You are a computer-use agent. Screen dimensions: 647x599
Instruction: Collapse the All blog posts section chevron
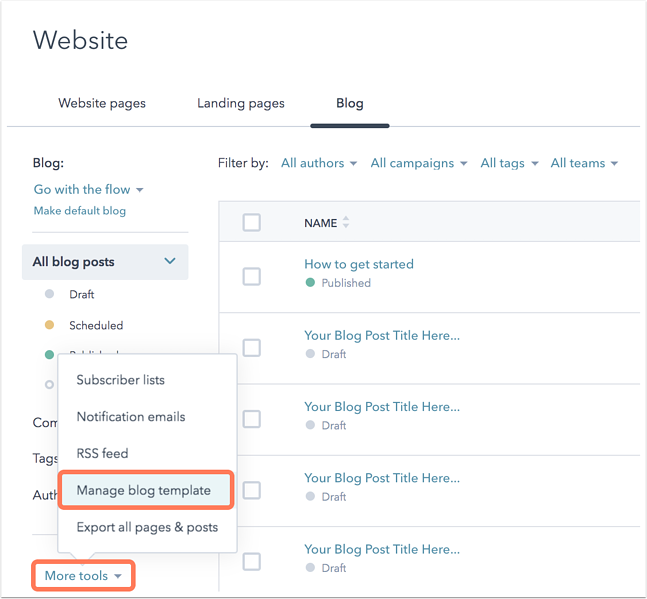point(170,262)
